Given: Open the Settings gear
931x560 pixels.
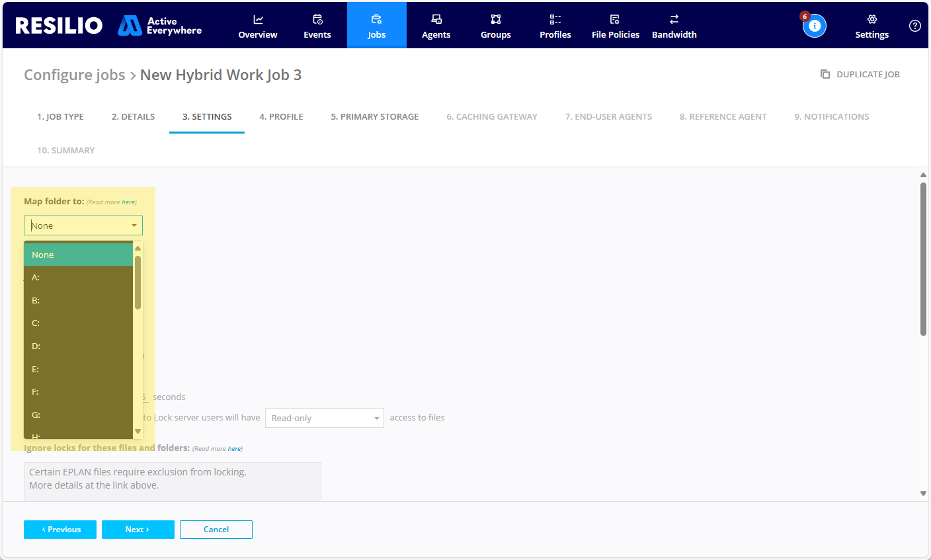Looking at the screenshot, I should click(x=871, y=20).
